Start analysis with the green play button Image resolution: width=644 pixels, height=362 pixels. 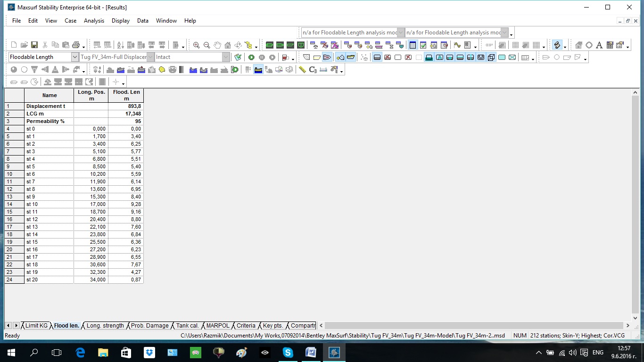click(x=251, y=58)
